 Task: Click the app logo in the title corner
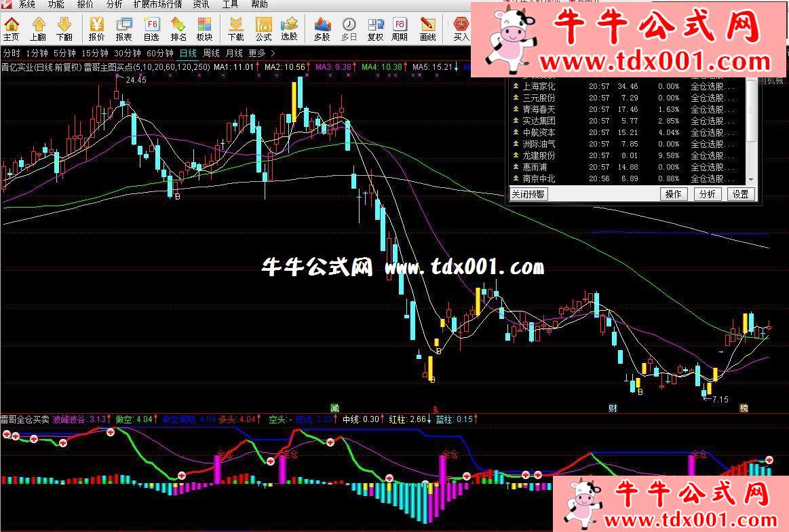pos(5,4)
